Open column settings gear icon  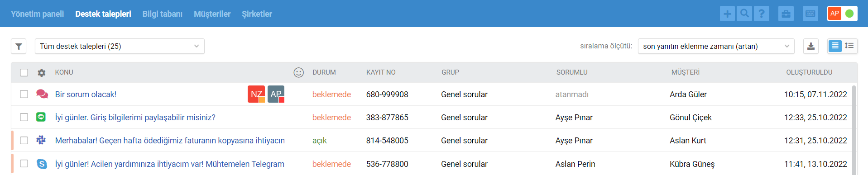point(42,72)
